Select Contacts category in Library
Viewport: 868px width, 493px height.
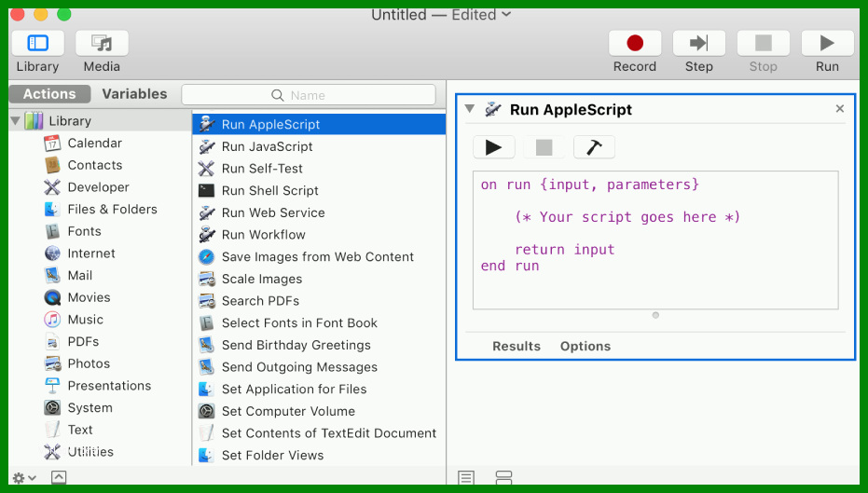(95, 166)
